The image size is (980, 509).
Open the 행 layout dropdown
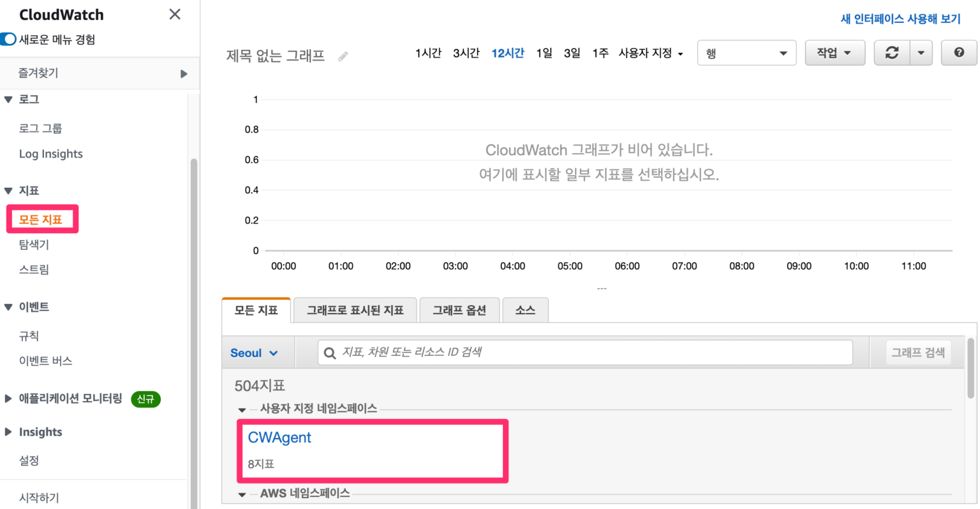(x=746, y=52)
